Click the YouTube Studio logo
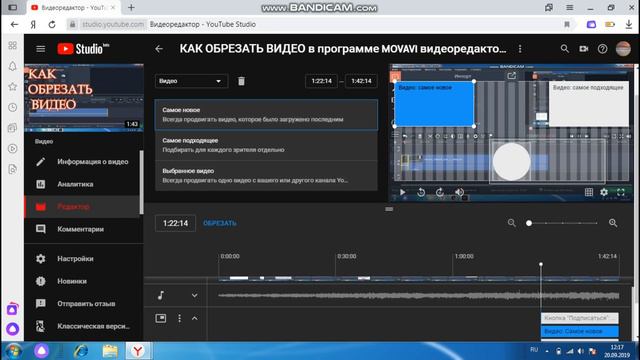The width and height of the screenshot is (640, 360). 83,49
